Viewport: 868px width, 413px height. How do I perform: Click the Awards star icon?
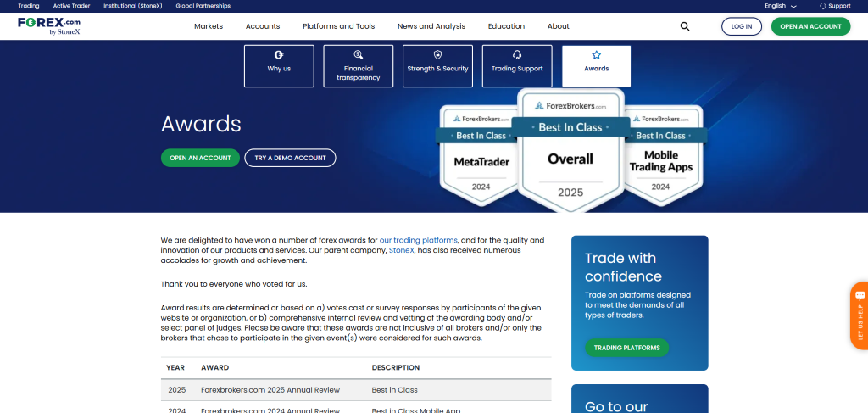596,55
